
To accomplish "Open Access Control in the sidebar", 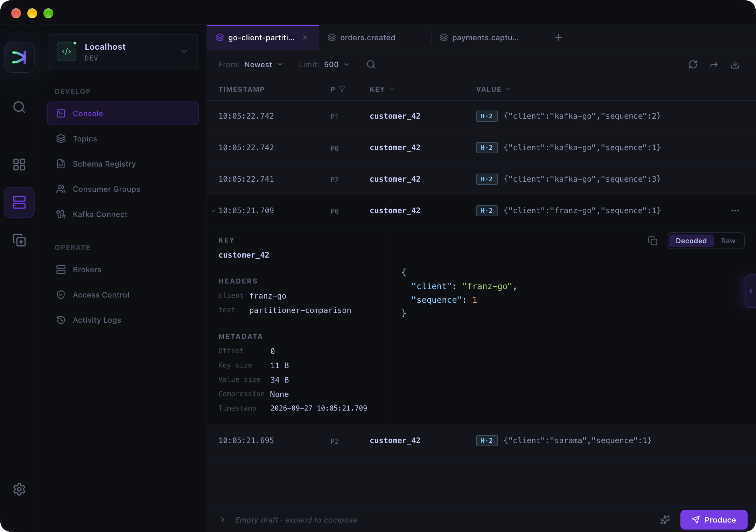I will [123, 295].
